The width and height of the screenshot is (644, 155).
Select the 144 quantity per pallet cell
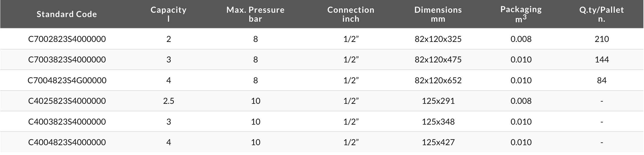602,60
